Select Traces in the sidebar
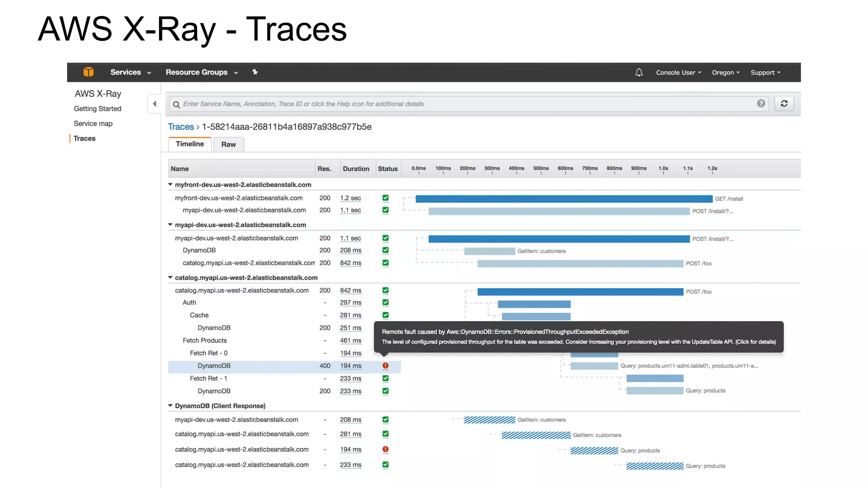Image resolution: width=868 pixels, height=488 pixels. point(84,139)
